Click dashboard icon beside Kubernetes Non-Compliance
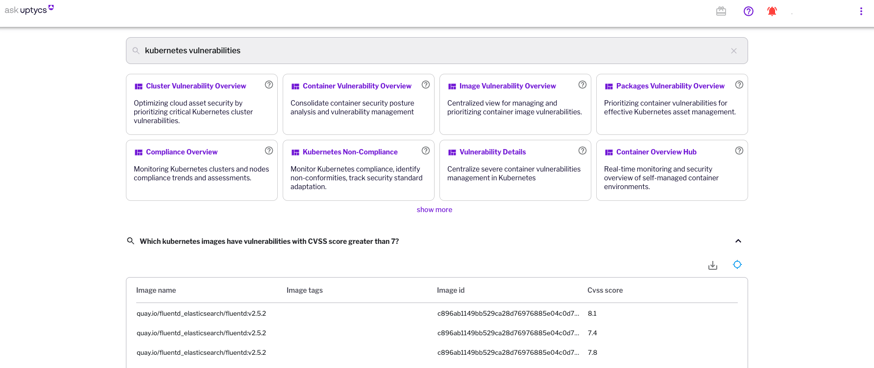This screenshot has height=368, width=874. coord(295,152)
